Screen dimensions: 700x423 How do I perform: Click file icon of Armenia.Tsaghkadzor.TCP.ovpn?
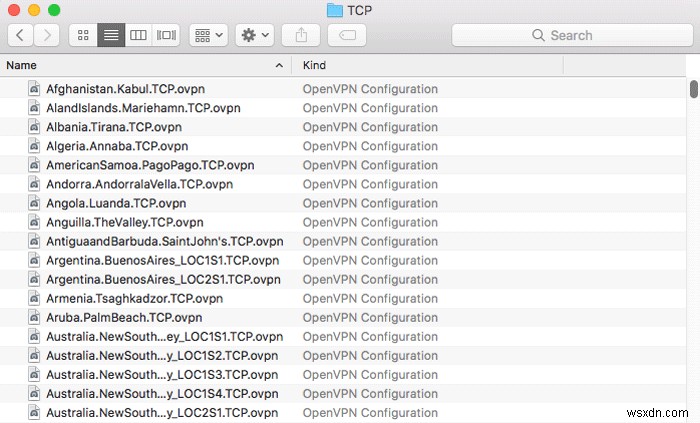34,298
